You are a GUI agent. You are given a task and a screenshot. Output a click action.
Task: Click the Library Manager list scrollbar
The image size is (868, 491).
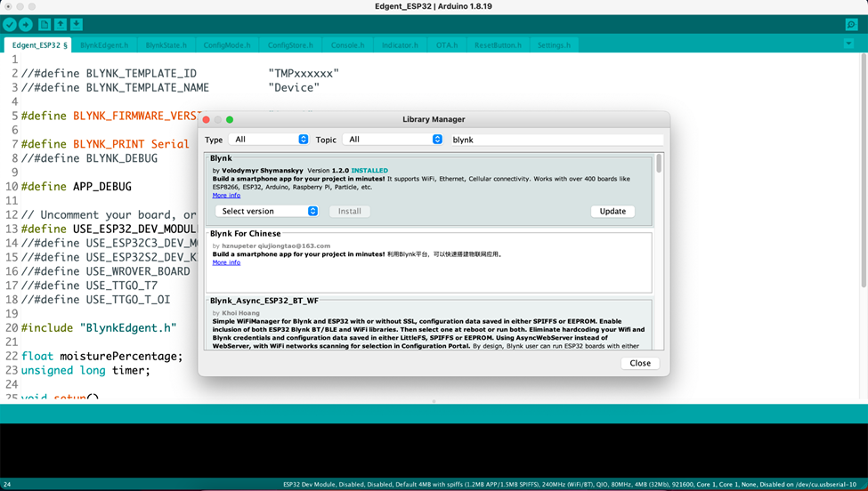[x=659, y=163]
